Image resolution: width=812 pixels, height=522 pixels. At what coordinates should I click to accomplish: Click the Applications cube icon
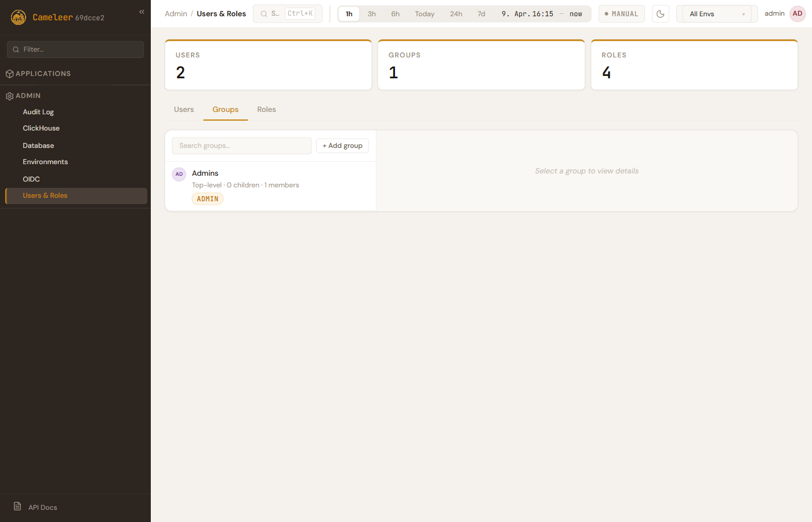pyautogui.click(x=9, y=74)
